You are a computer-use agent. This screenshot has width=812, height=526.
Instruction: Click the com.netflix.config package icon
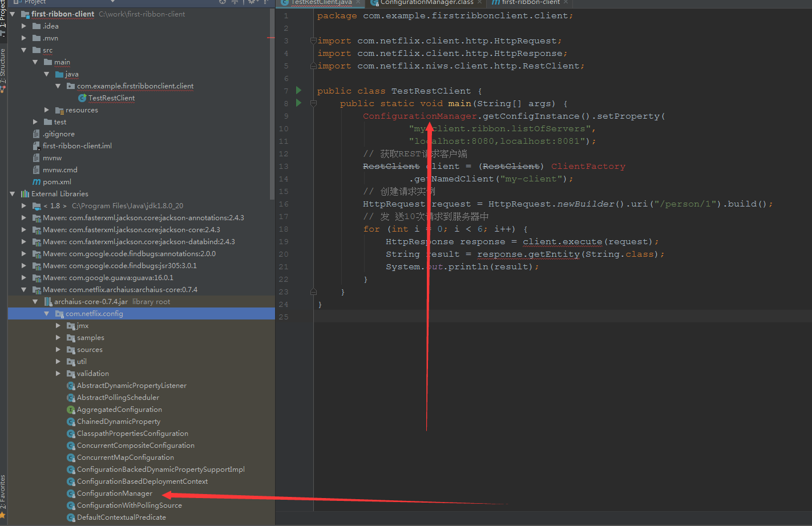point(59,314)
